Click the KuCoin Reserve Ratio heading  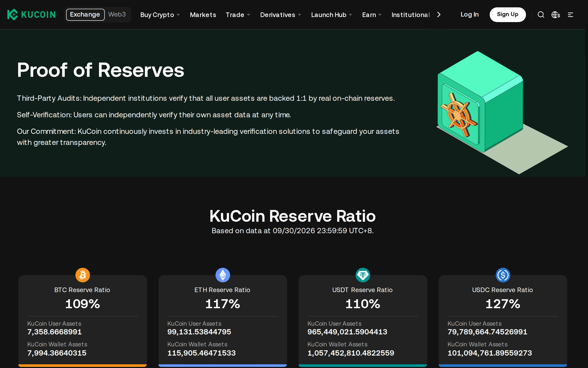(x=293, y=216)
